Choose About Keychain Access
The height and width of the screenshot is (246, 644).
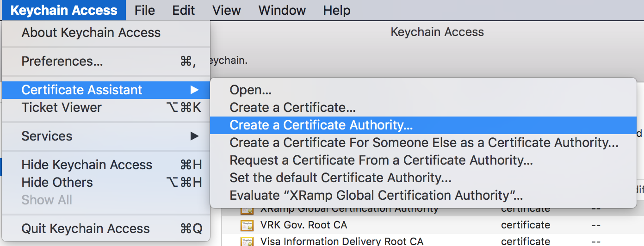click(106, 33)
